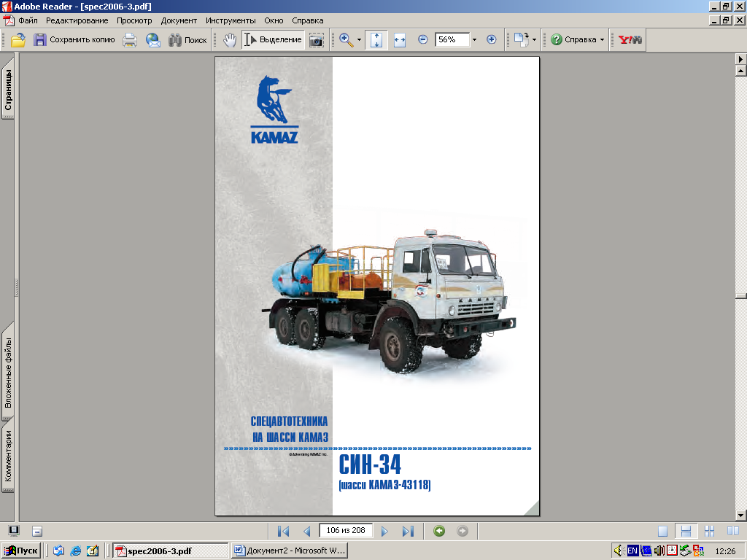Click the greyed Next View forward arrow
Screen dimensions: 747x560
(462, 531)
